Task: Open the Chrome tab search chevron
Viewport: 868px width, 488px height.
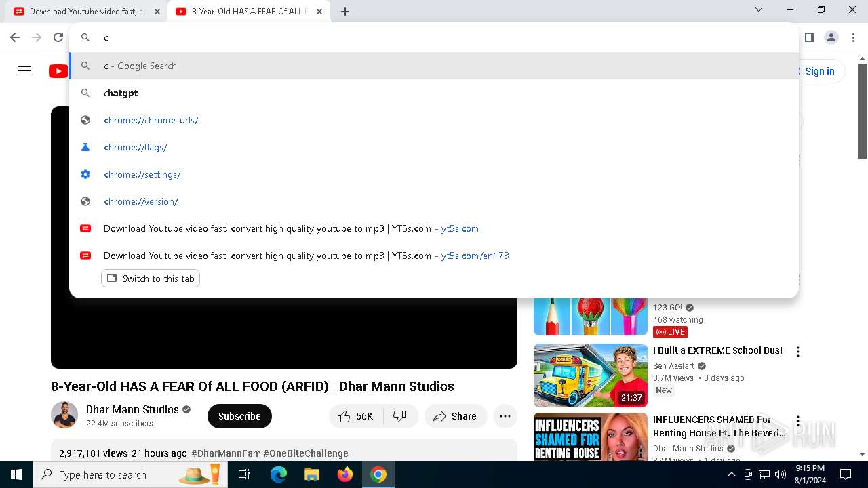Action: [759, 9]
